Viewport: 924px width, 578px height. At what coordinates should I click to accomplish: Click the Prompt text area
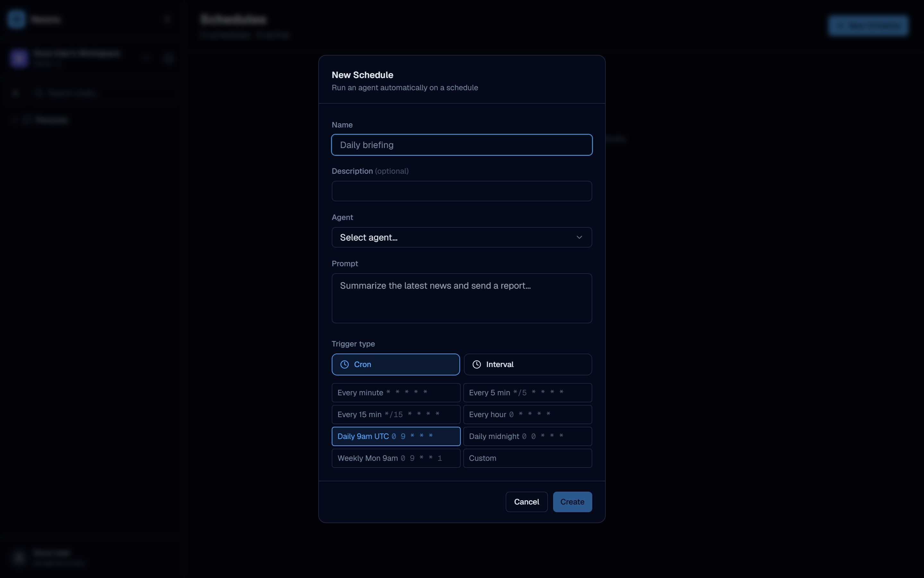pyautogui.click(x=462, y=298)
